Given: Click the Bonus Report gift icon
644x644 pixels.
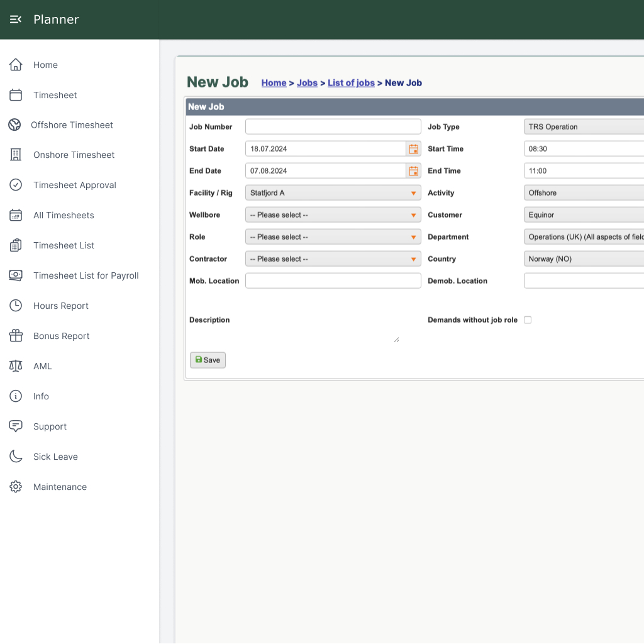Looking at the screenshot, I should coord(15,336).
